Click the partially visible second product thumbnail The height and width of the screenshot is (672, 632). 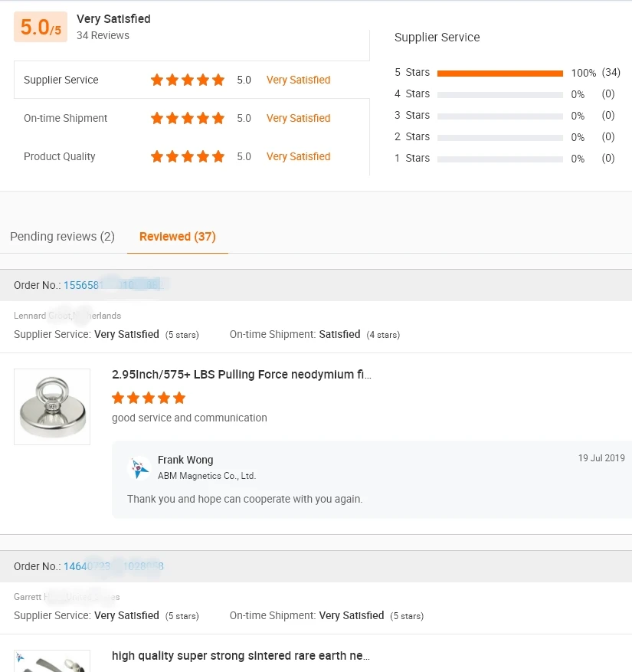[52, 661]
